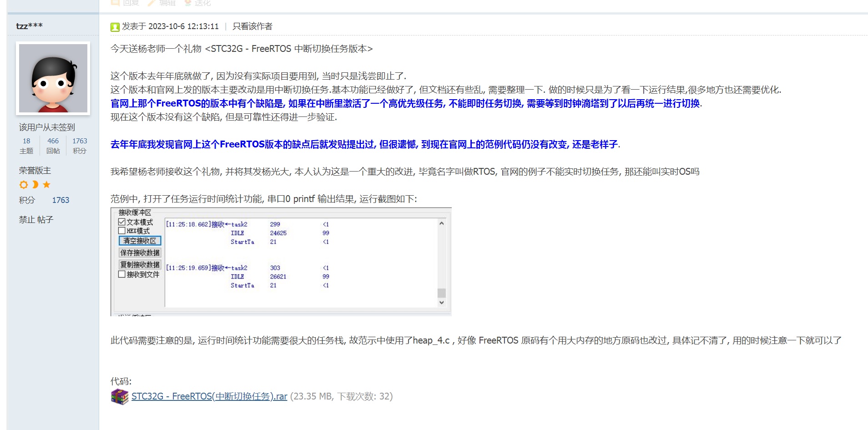Click the sun medal icon under 荣誉版主
This screenshot has width=868, height=430.
pyautogui.click(x=24, y=185)
